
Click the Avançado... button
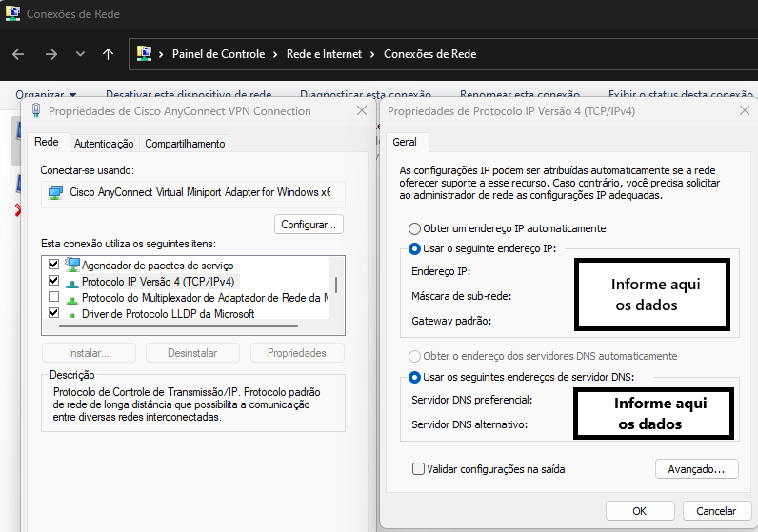tap(697, 469)
